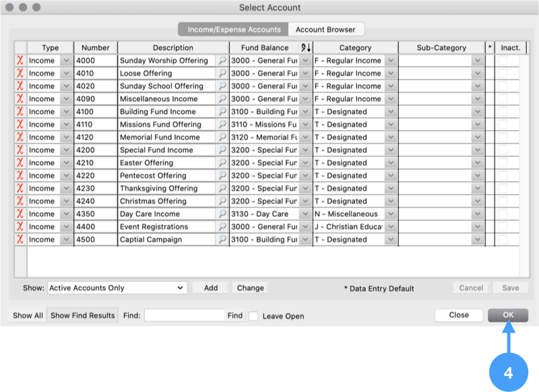Select the Income/Expense Accounts tab

(x=233, y=30)
